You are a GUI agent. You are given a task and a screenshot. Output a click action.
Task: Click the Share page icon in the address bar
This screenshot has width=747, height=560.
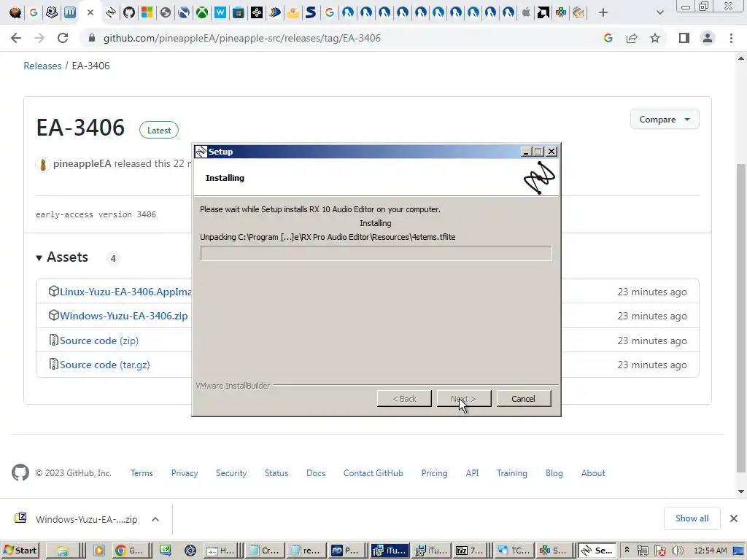click(632, 38)
